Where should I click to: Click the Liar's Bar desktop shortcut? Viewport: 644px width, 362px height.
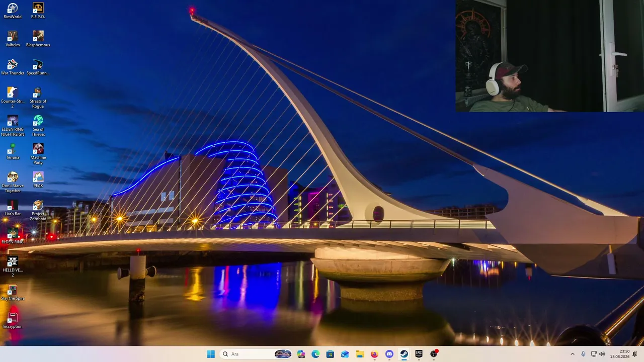pos(13,208)
